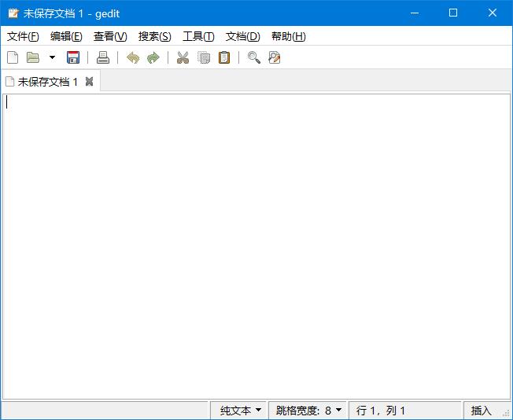Expand the recent files arrow beside Open
Screen dimensions: 513x420
pyautogui.click(x=52, y=57)
